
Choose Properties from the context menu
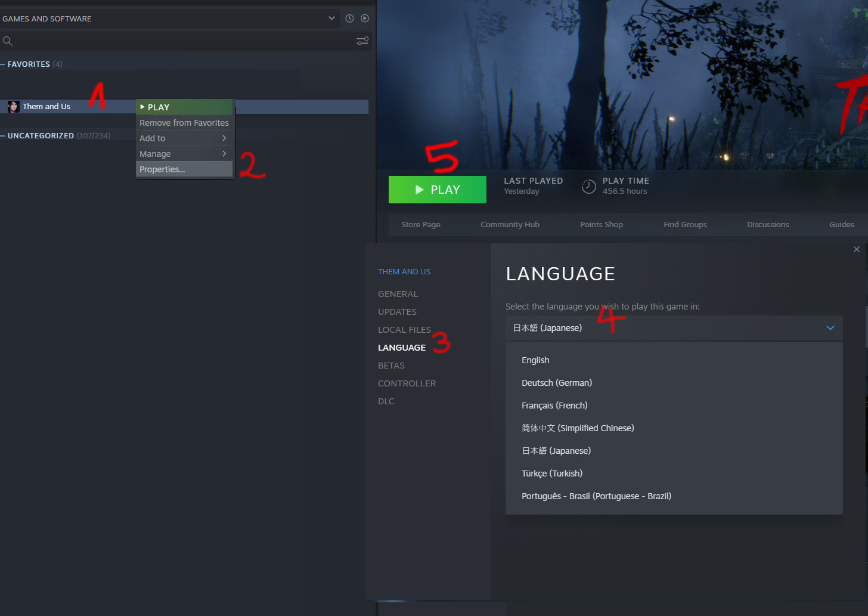tap(162, 169)
